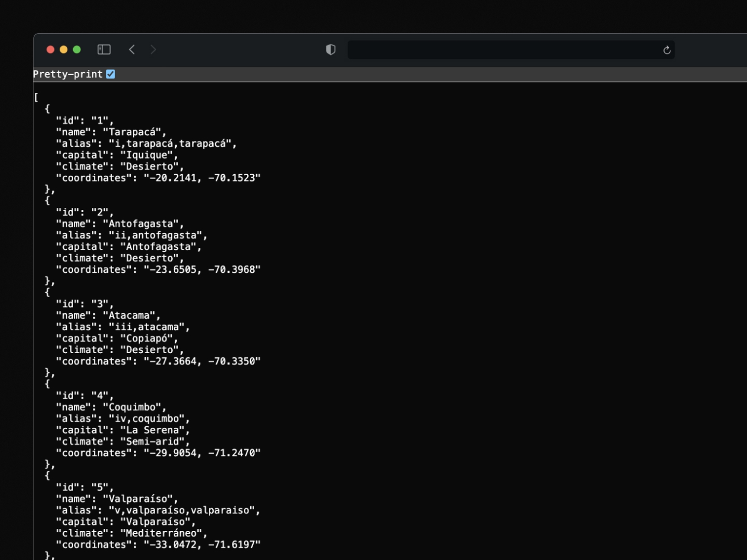Toggle the Safari sidebar icon
The width and height of the screenshot is (747, 560).
104,50
